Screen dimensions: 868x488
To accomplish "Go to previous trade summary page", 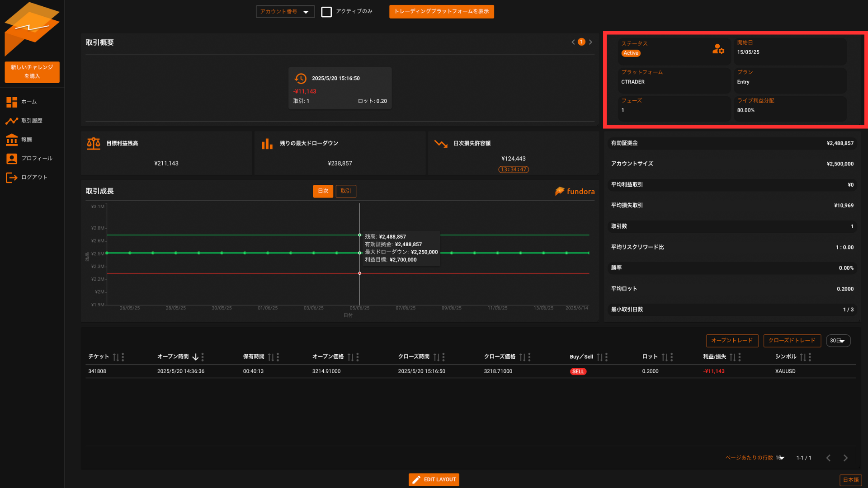I will pos(573,42).
